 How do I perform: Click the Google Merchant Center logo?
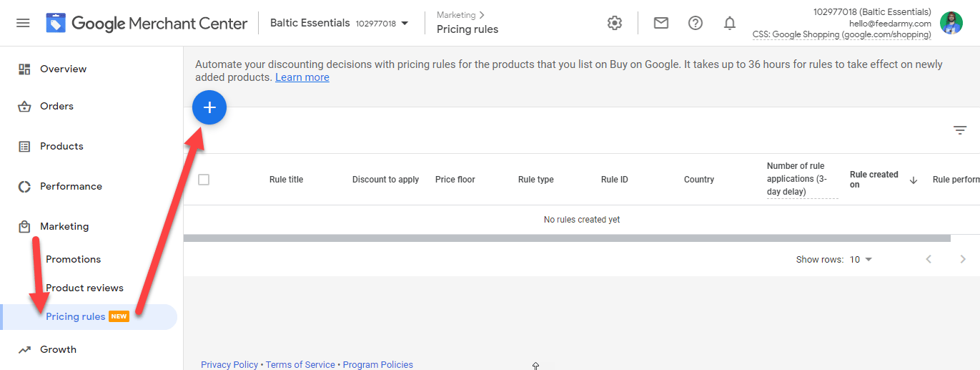(147, 23)
